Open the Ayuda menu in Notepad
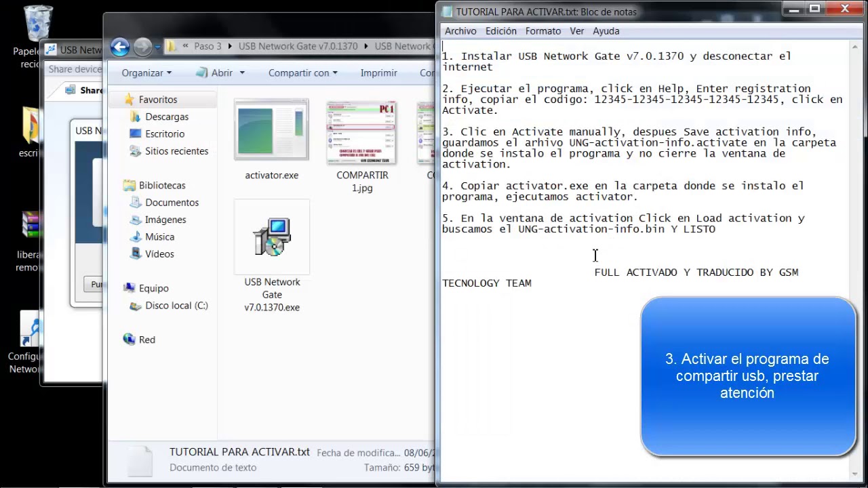The height and width of the screenshot is (488, 868). 606,31
